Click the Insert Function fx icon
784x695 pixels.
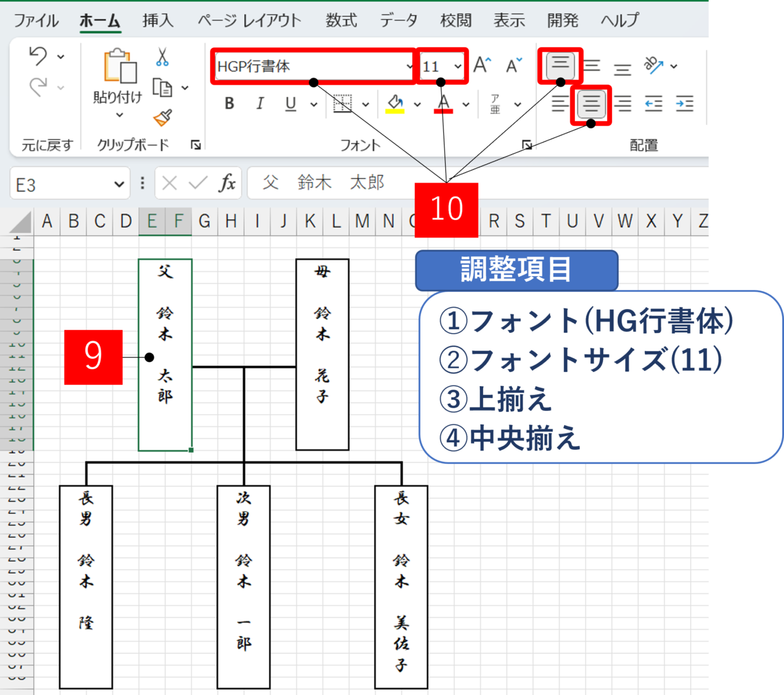point(227,183)
